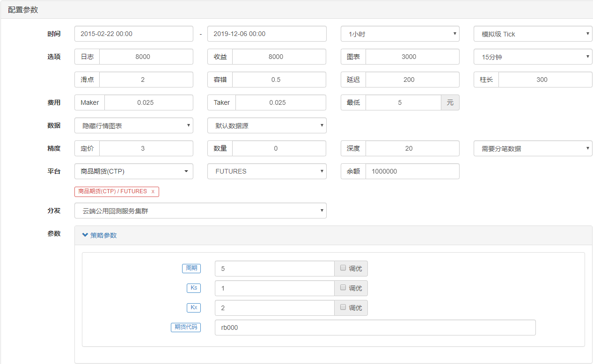Open the 模拟级 Tick mode dropdown
593x364 pixels.
click(x=533, y=34)
